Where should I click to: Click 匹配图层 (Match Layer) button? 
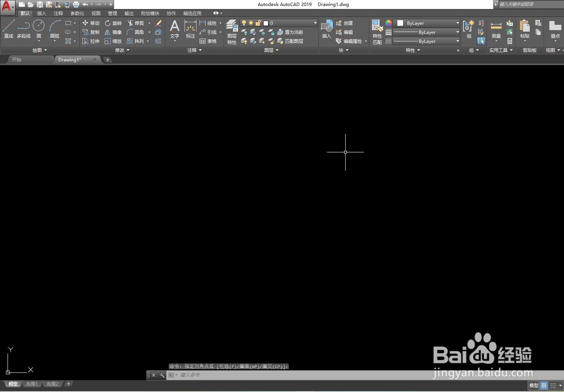pos(290,41)
